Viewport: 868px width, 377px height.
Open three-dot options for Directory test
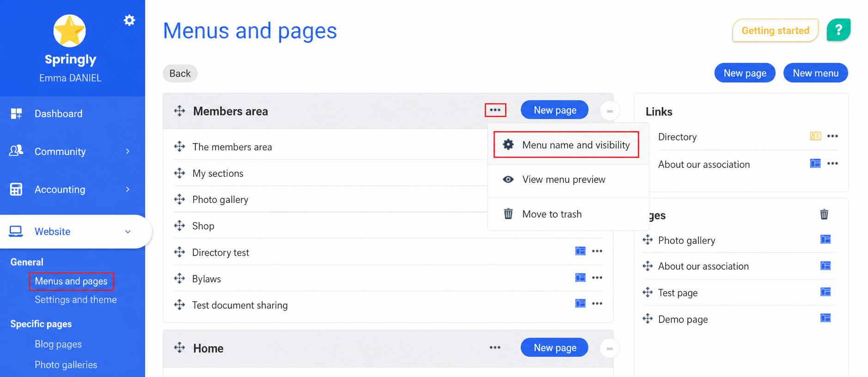click(x=597, y=251)
